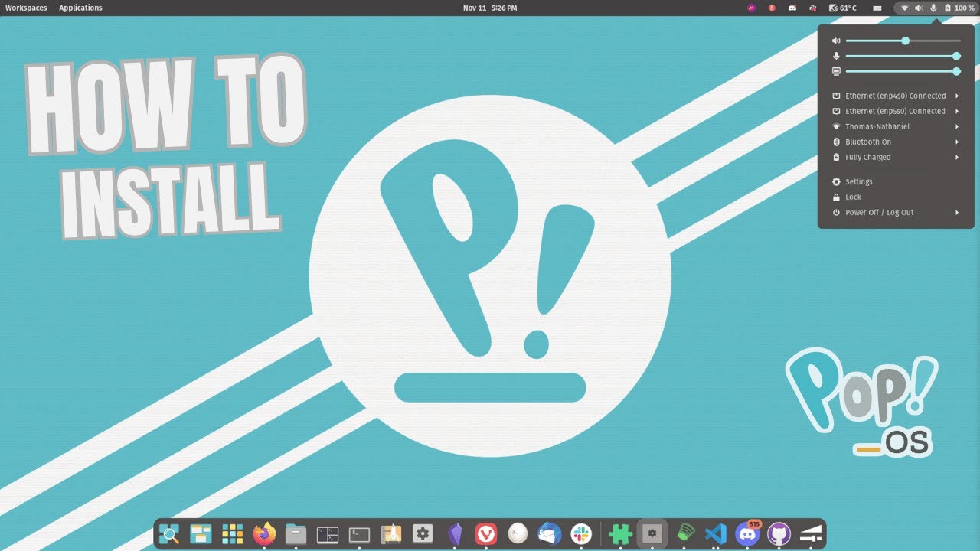The image size is (980, 551).
Task: Click the red paw tray icon in top bar
Action: click(813, 8)
